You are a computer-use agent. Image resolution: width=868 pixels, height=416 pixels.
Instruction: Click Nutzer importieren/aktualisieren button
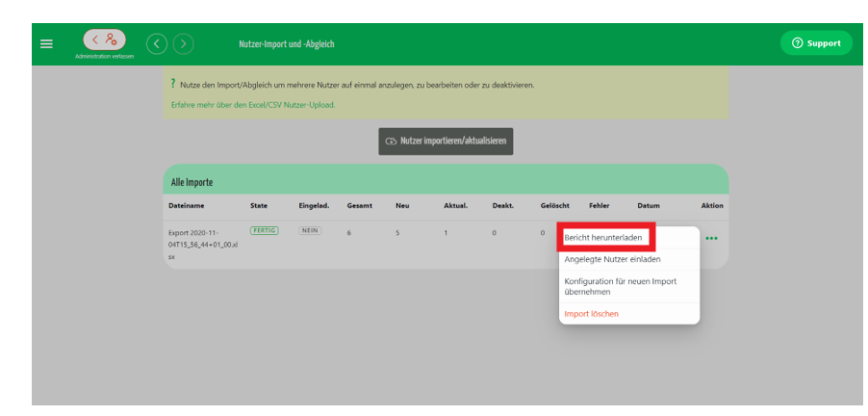click(446, 142)
